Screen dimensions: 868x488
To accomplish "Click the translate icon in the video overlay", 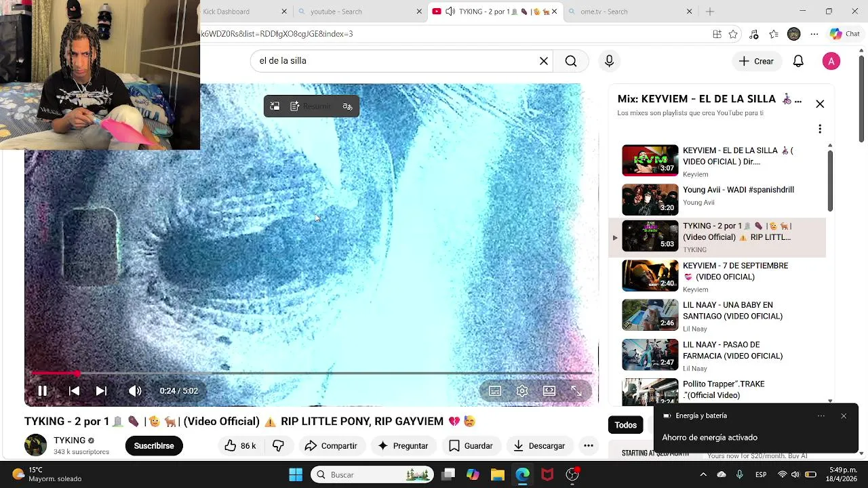I will (x=347, y=106).
